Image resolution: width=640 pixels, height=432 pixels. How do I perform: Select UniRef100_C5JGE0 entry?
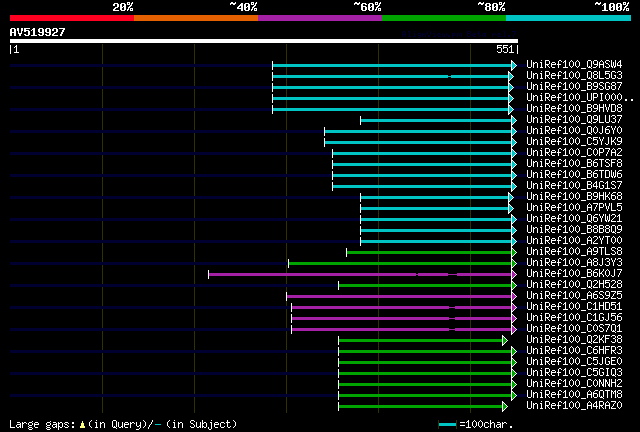click(x=574, y=362)
